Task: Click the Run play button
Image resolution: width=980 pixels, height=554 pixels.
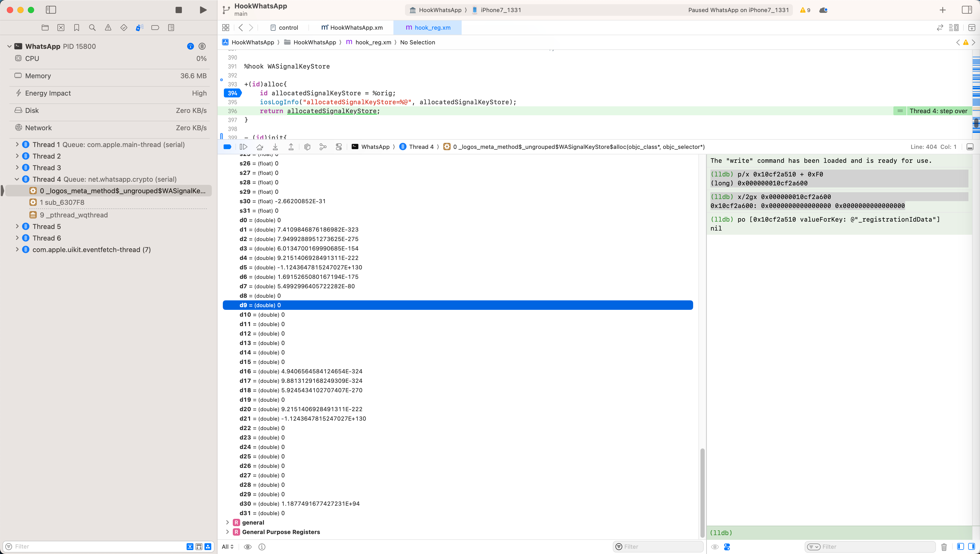Action: [203, 10]
